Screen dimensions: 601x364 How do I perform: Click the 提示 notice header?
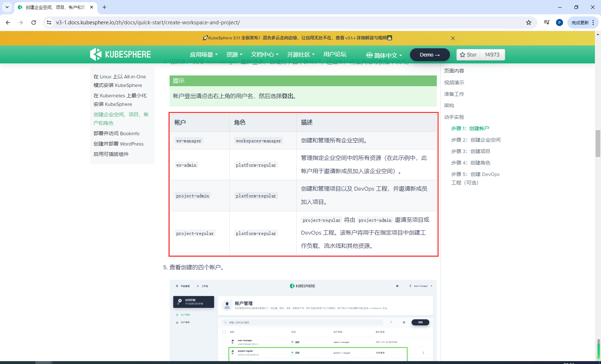point(303,81)
